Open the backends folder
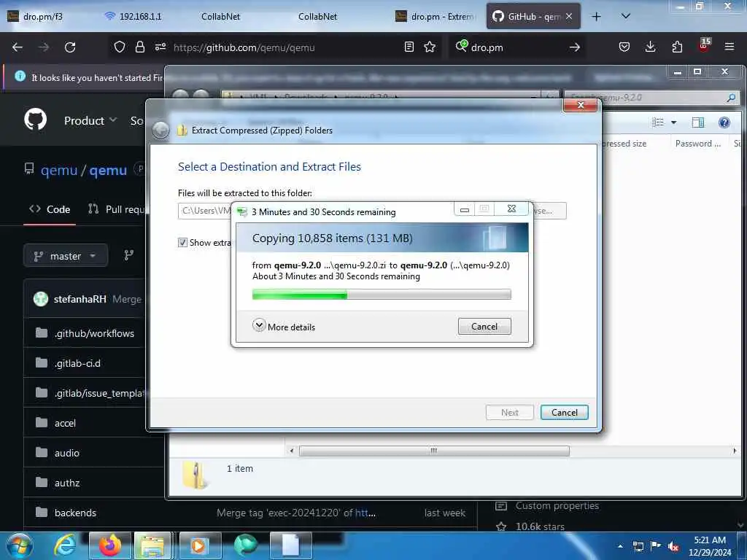747x560 pixels. pyautogui.click(x=75, y=513)
